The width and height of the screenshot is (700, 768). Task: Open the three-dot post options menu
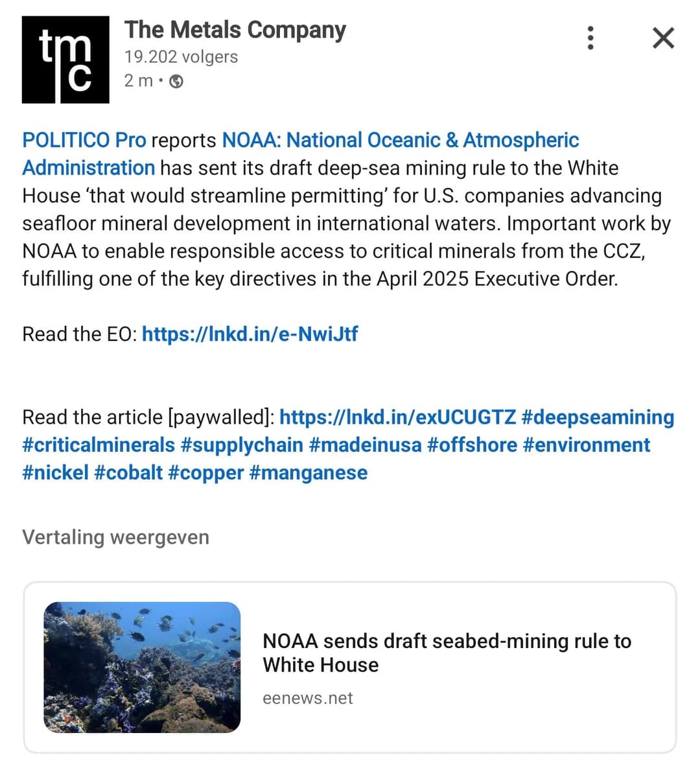tap(590, 38)
